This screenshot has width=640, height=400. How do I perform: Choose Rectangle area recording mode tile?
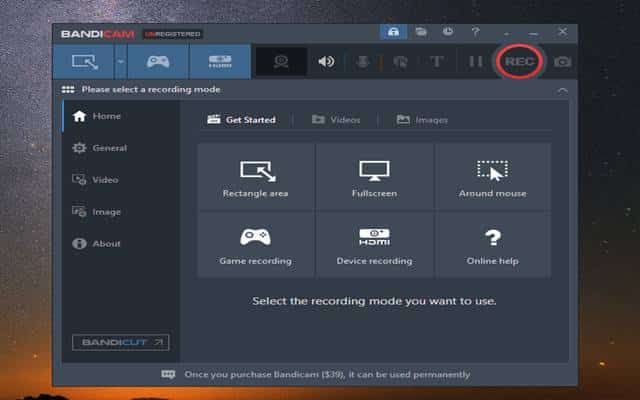[256, 176]
